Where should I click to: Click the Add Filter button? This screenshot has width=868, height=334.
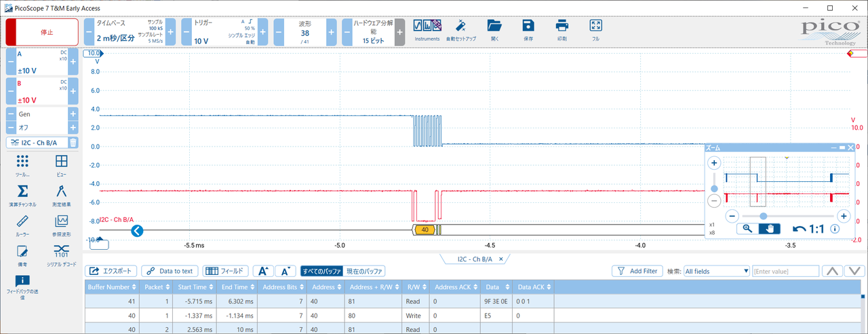637,271
